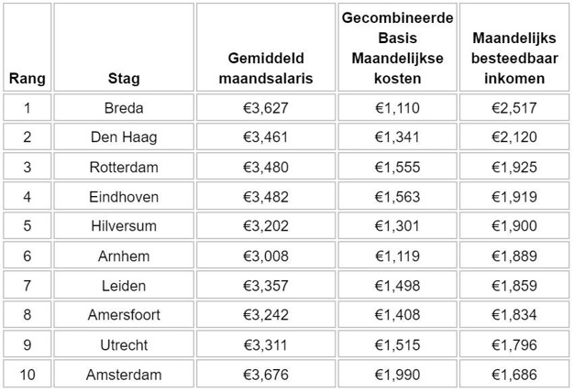Click the Arnhem city cell
Image resolution: width=574 pixels, height=392 pixels.
(x=124, y=256)
